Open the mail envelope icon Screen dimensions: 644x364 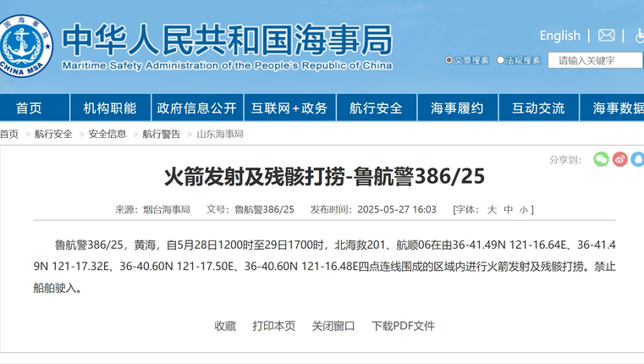[606, 36]
